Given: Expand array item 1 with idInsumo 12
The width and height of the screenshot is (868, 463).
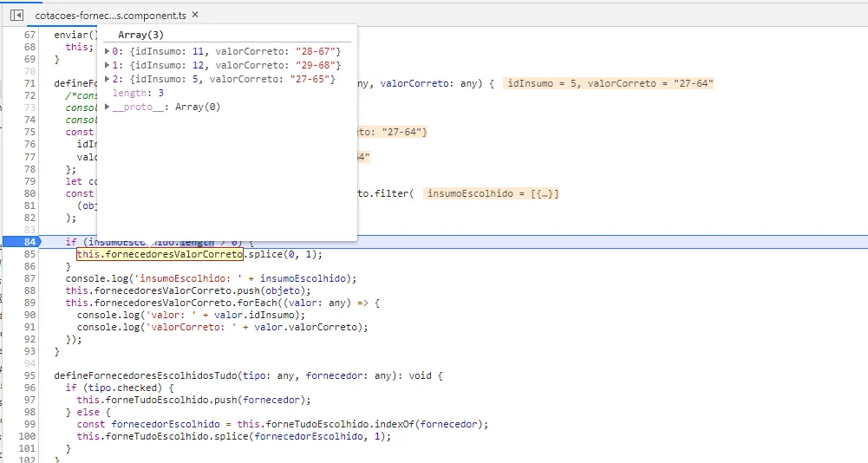Looking at the screenshot, I should pos(108,65).
